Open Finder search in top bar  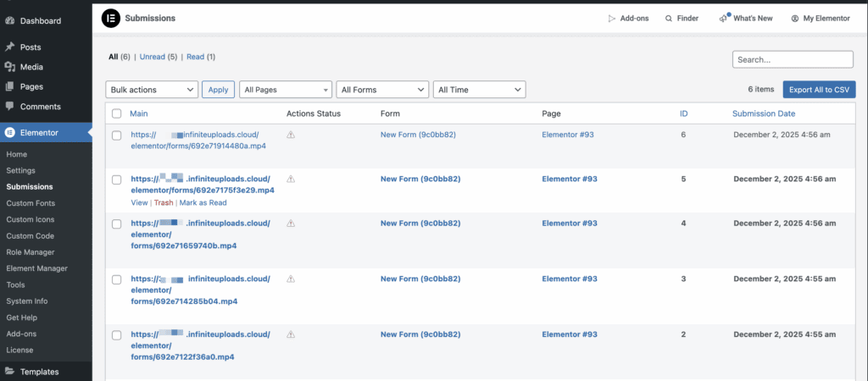pos(669,19)
